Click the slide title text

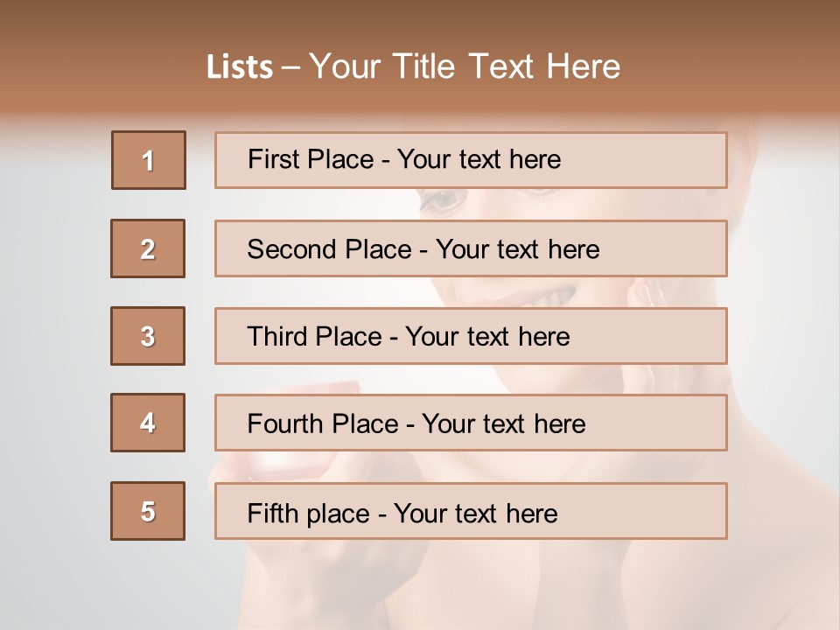(413, 66)
